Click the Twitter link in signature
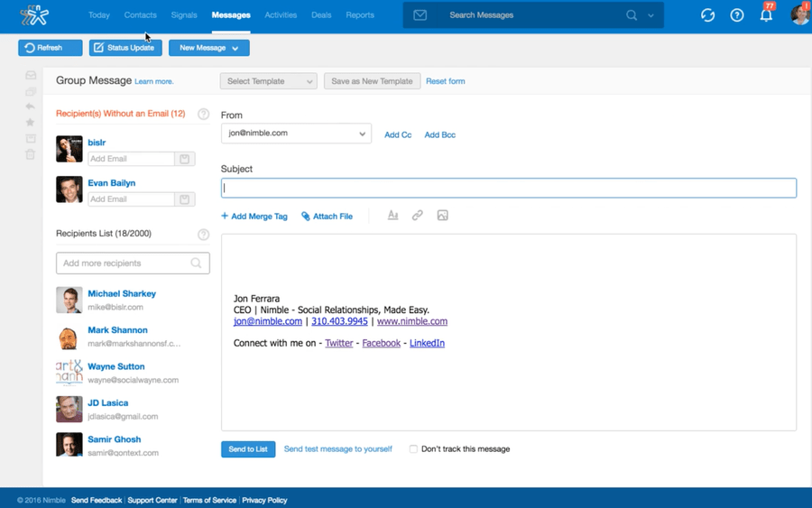The image size is (812, 508). [x=338, y=343]
